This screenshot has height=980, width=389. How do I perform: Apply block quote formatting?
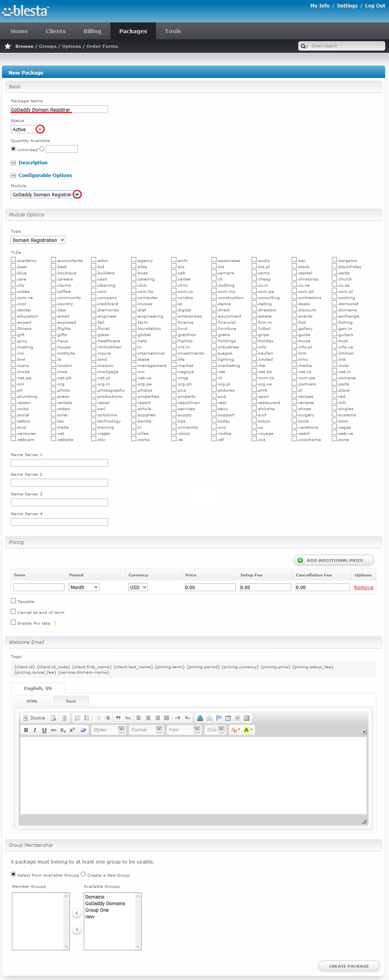point(118,718)
